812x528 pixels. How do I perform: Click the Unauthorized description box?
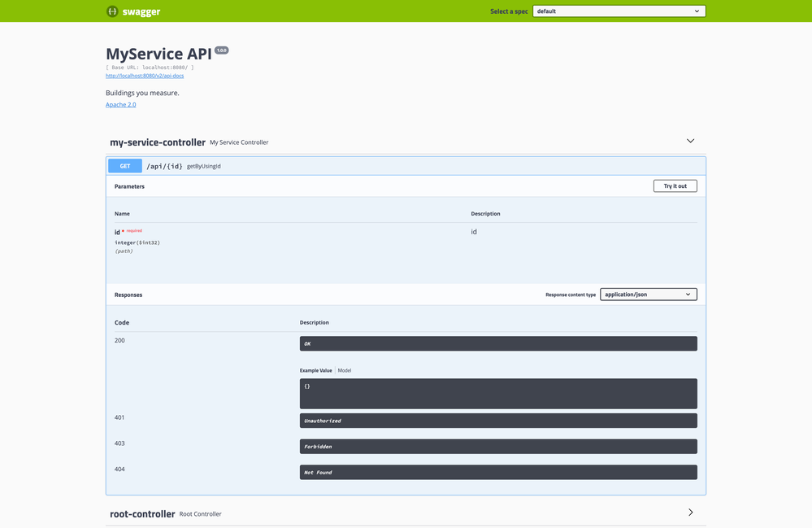[x=498, y=421]
